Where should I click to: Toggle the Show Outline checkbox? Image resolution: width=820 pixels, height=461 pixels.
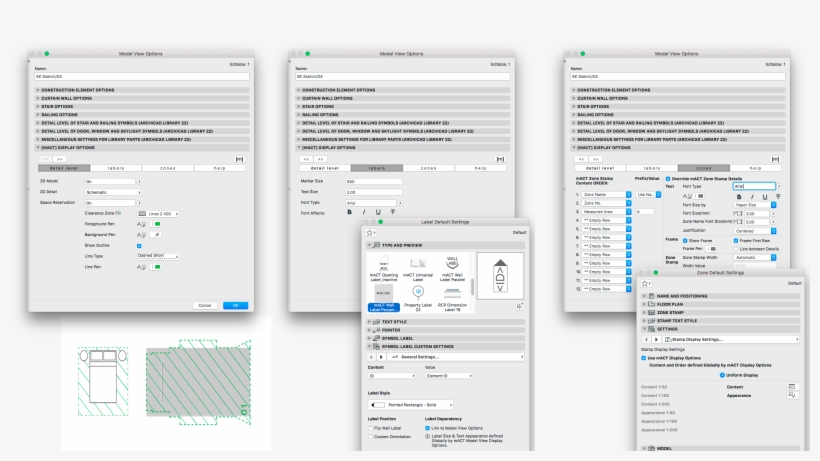coord(139,245)
